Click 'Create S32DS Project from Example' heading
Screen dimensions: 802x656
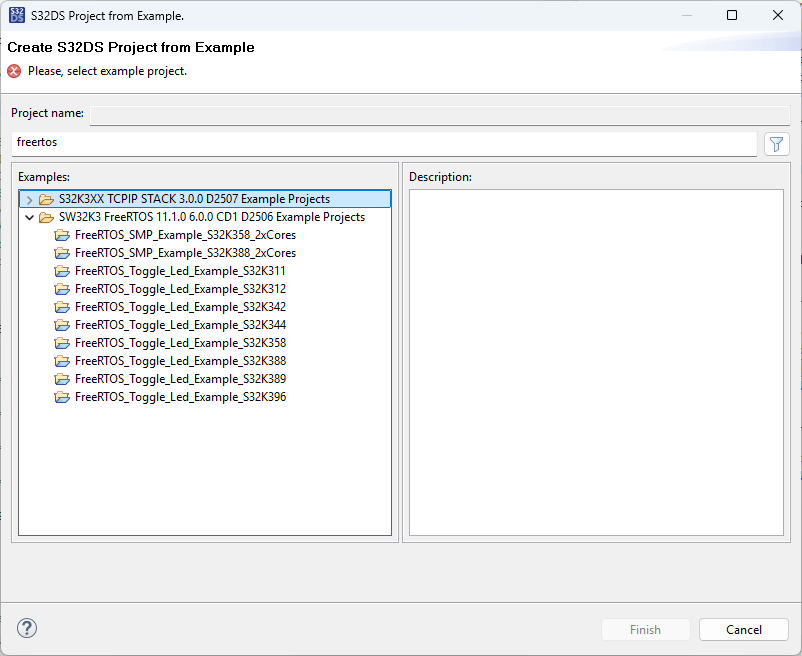click(131, 47)
